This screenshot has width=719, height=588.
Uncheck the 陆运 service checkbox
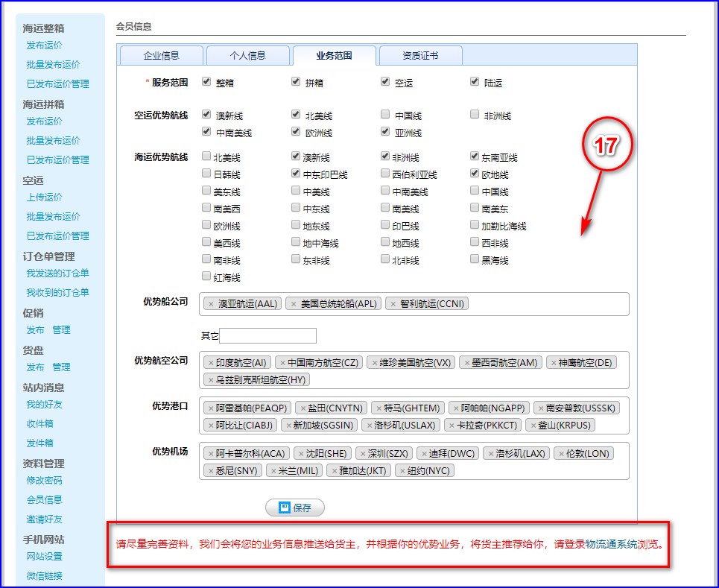475,82
